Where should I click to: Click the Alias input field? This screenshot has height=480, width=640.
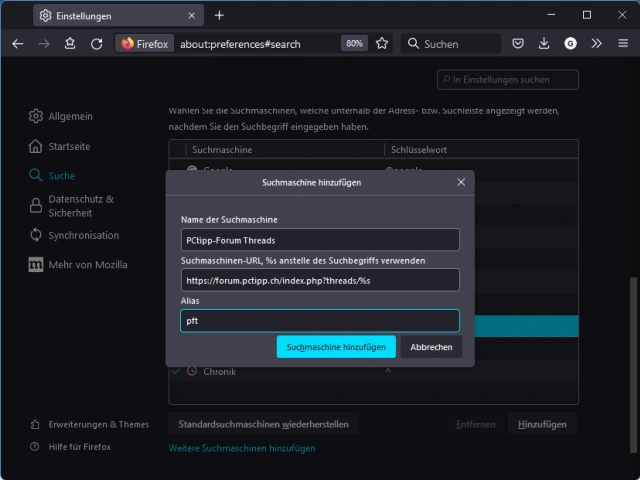pyautogui.click(x=319, y=321)
